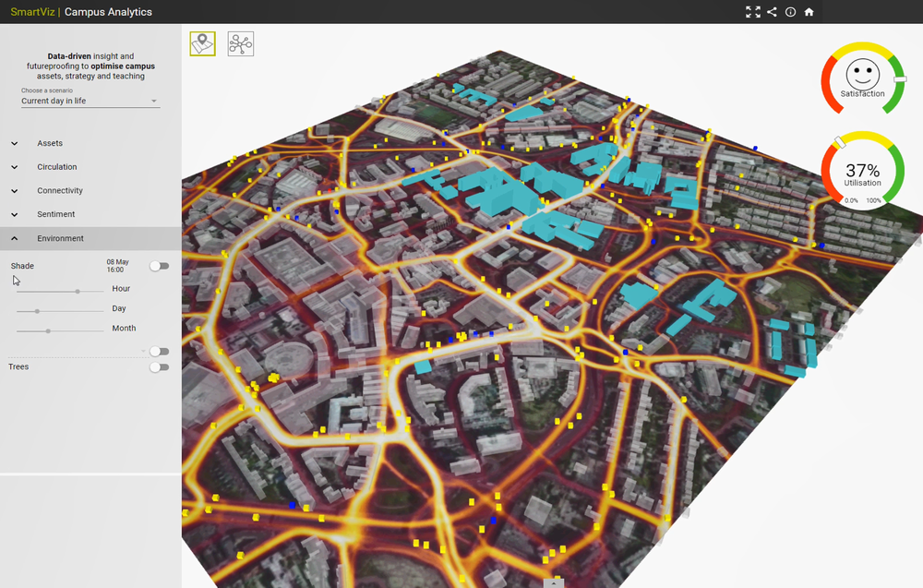Screen dimensions: 923x588
Task: Open the network graph view icon
Action: point(240,43)
